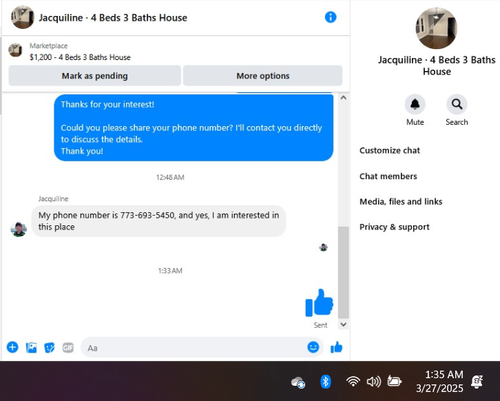Click the More options button
Screen dimensions: 500x401
click(263, 76)
